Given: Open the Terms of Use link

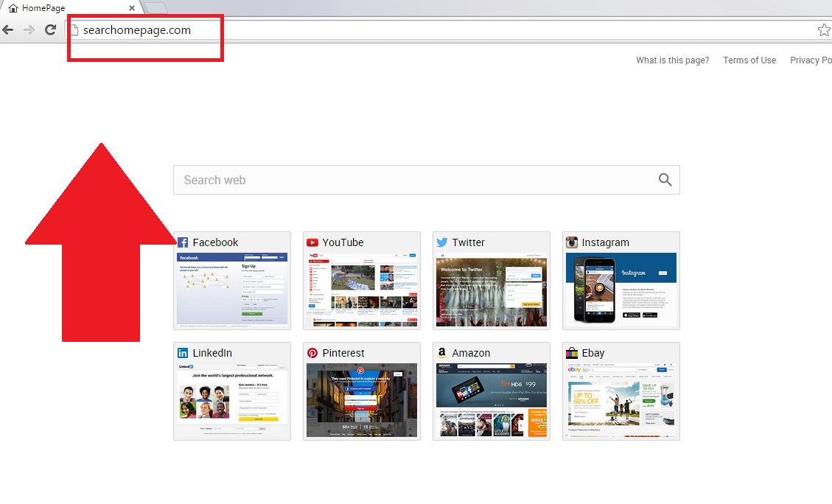Looking at the screenshot, I should 749,60.
